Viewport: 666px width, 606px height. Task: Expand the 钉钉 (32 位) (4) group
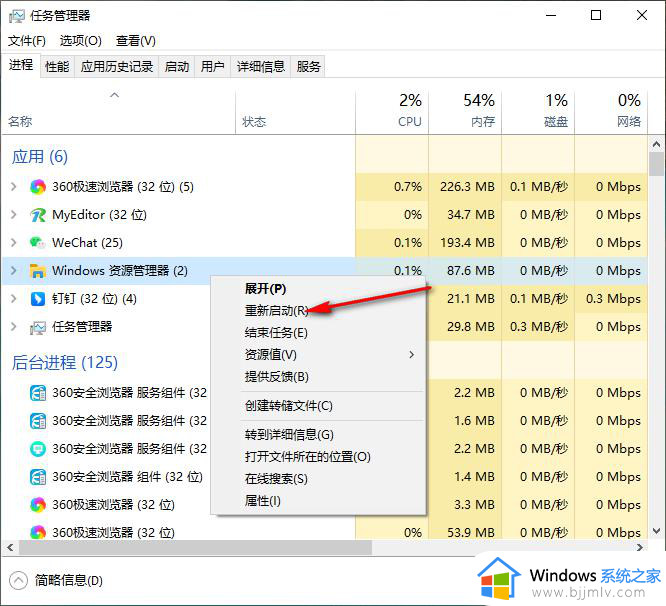14,299
